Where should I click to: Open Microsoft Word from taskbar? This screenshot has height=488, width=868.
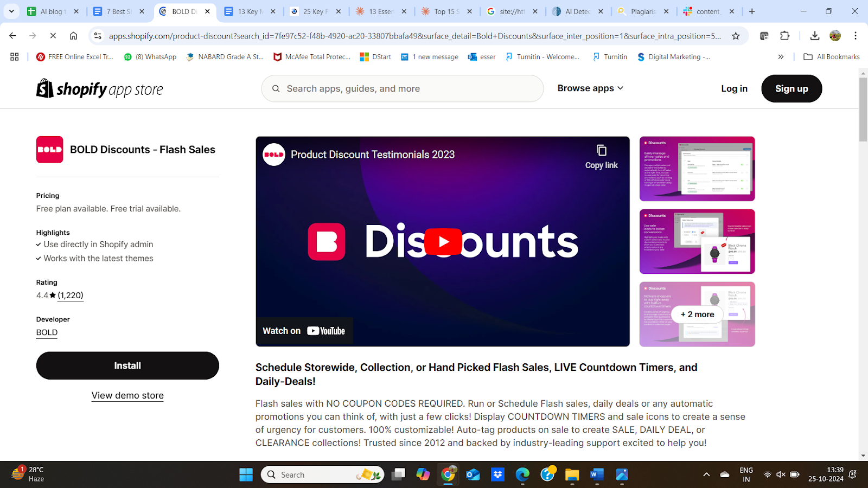[x=596, y=474]
